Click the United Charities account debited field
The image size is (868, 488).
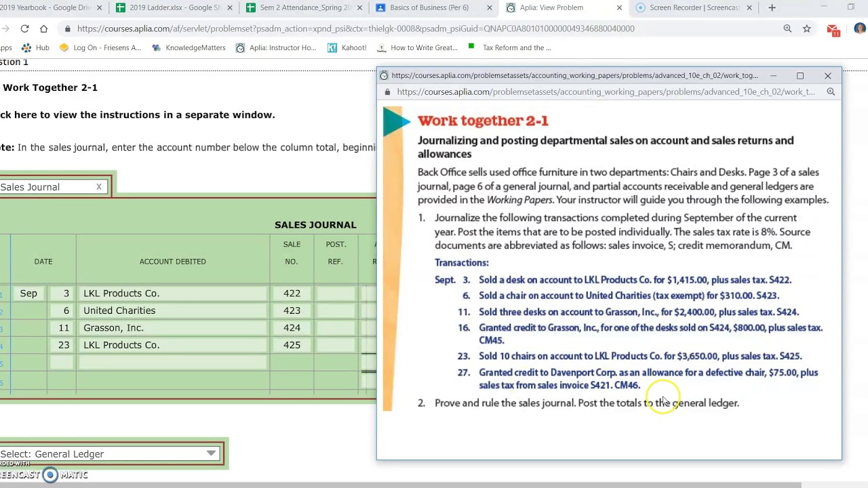[173, 310]
